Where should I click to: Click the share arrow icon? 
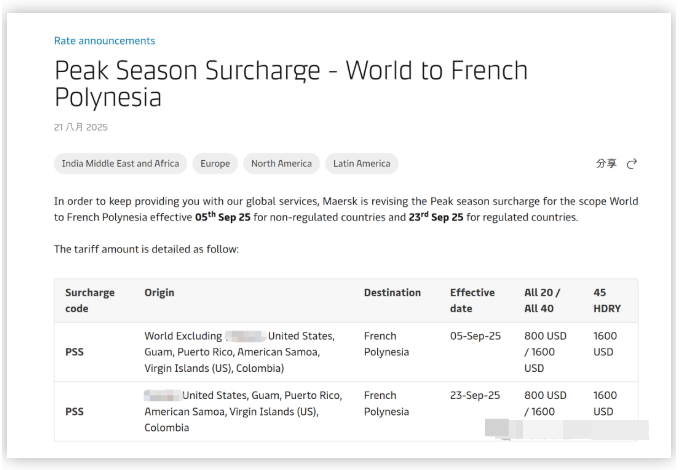pyautogui.click(x=631, y=163)
